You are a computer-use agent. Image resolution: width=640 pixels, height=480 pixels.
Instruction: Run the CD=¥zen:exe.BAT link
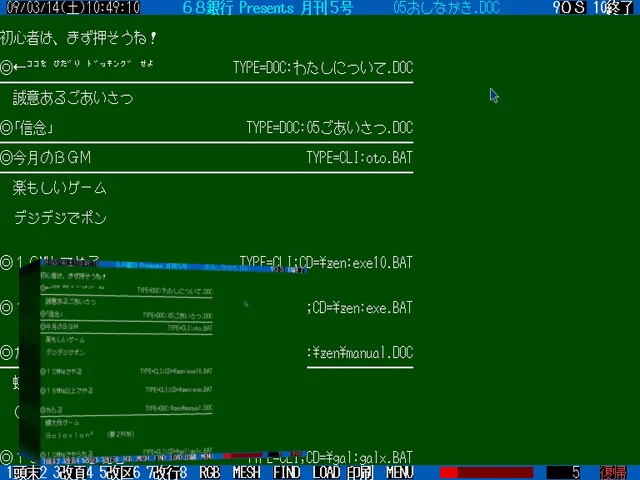coord(360,307)
